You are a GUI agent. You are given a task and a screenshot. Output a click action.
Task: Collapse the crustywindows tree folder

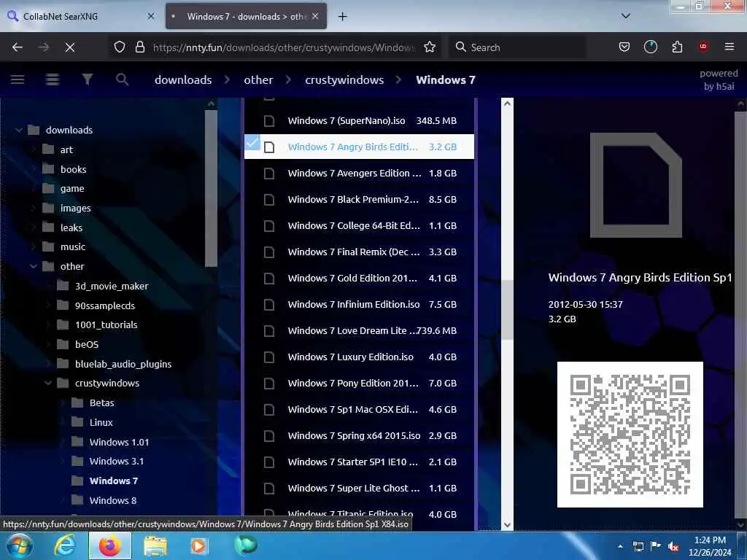[48, 383]
